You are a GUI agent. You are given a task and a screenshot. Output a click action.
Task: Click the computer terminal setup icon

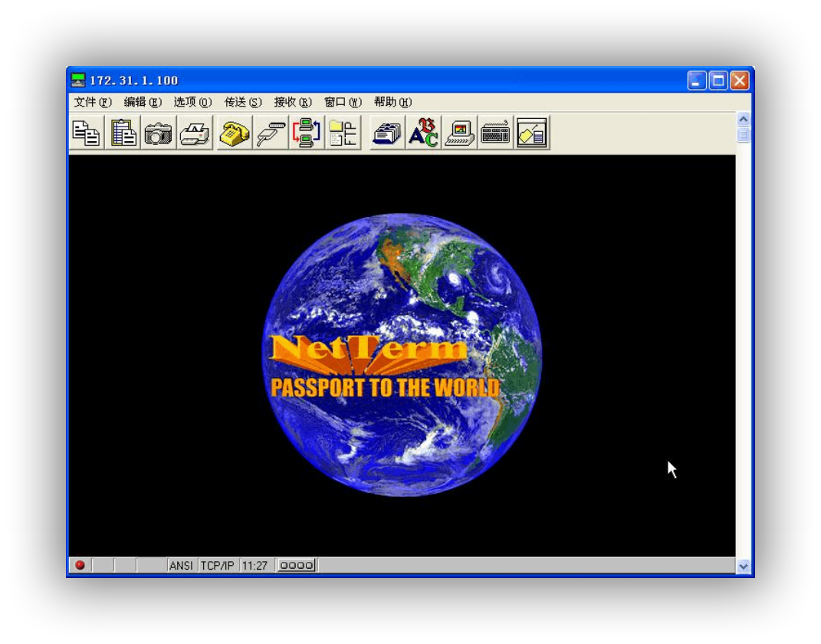click(460, 133)
